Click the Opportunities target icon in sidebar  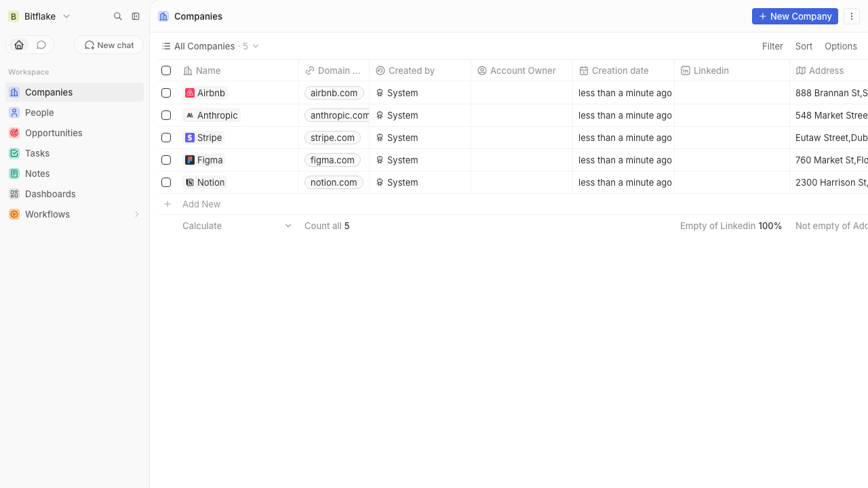(x=14, y=133)
